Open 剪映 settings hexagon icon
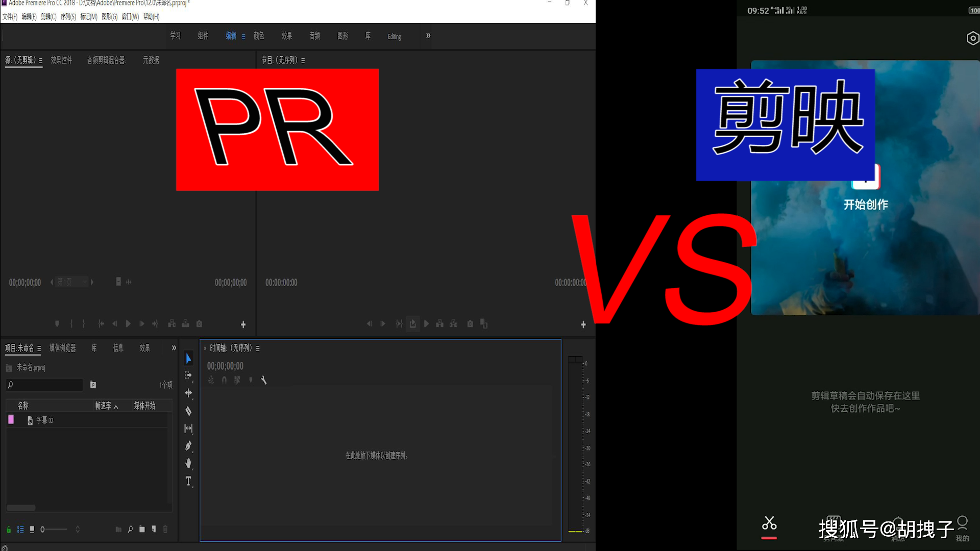Image resolution: width=980 pixels, height=551 pixels. (973, 38)
